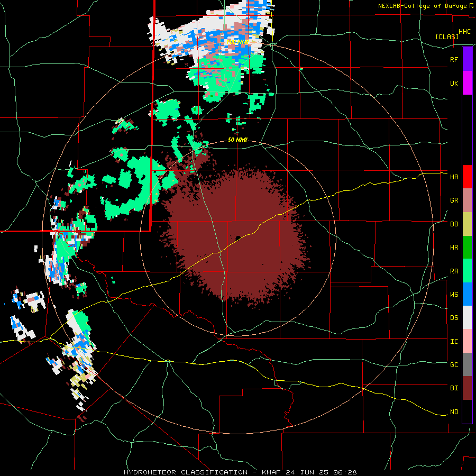Click the purple RF legend color swatch
This screenshot has height=476, width=476.
point(467,59)
